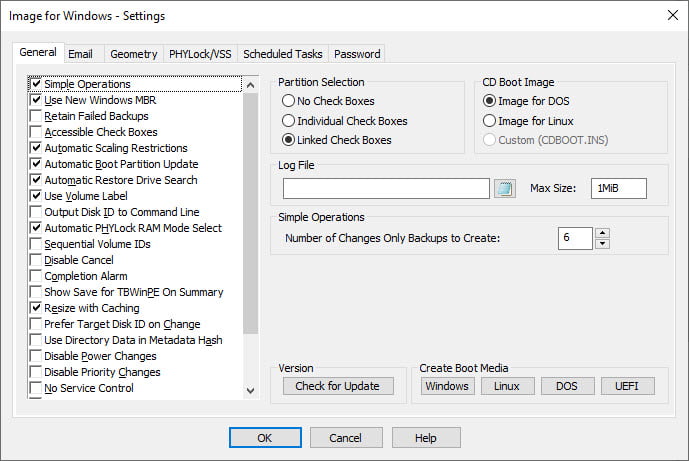
Task: Check Show Save for TBWinPE On Summary
Action: [x=36, y=292]
